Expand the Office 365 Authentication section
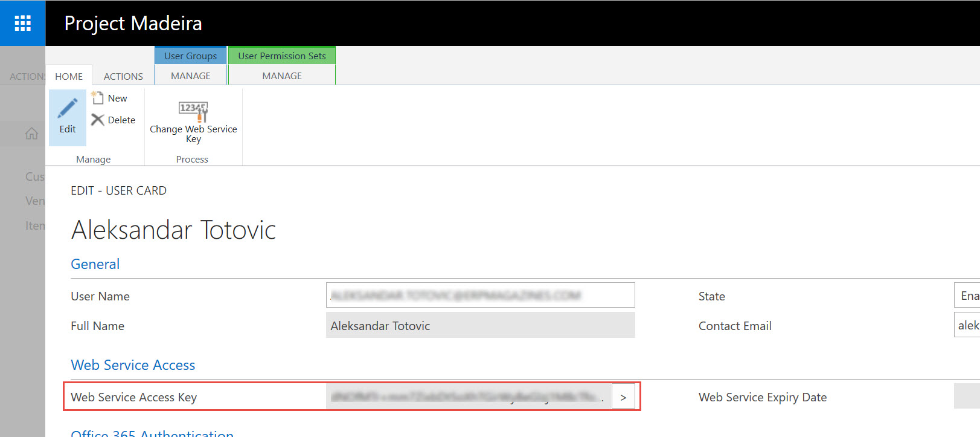980x437 pixels. click(152, 433)
